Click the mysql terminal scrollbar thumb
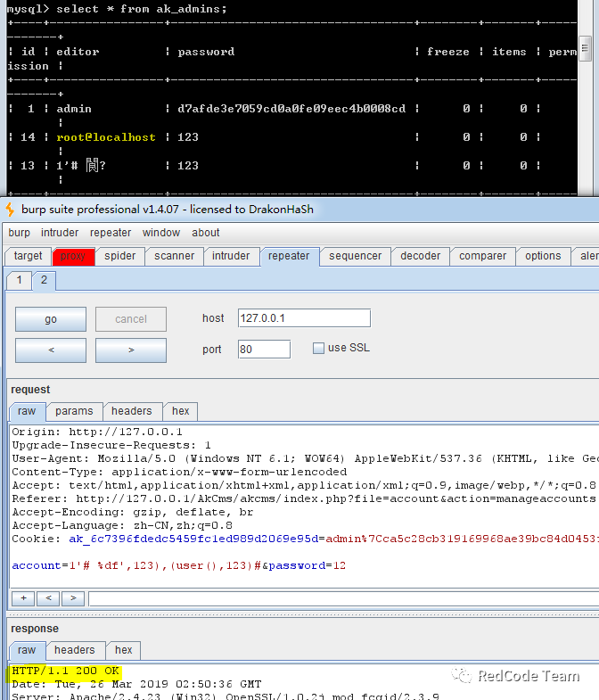The height and width of the screenshot is (700, 599). click(585, 48)
